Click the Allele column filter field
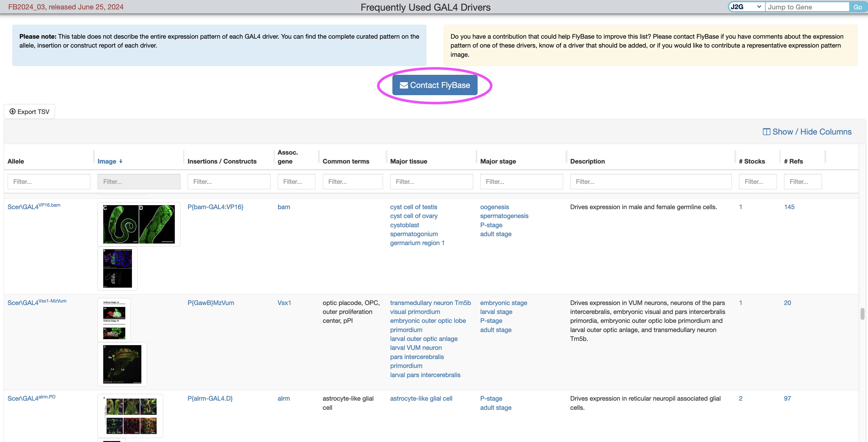 point(49,182)
